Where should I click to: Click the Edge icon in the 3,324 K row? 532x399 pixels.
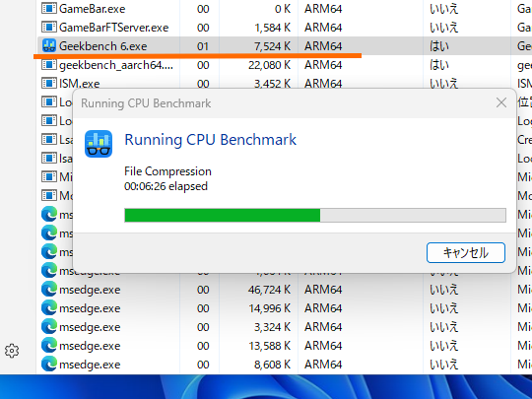point(49,327)
